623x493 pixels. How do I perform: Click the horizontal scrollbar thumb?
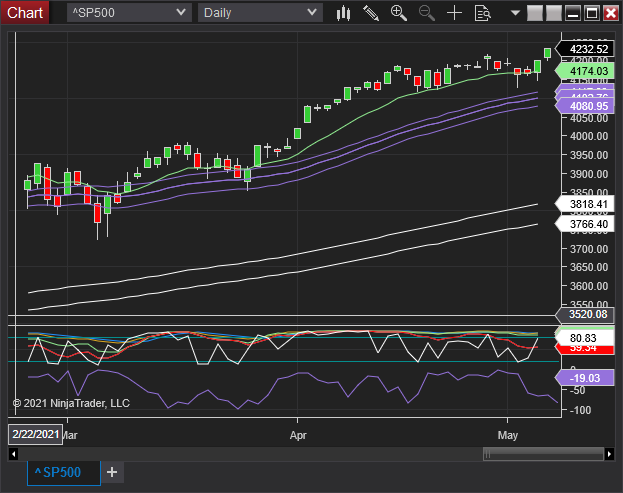point(543,454)
